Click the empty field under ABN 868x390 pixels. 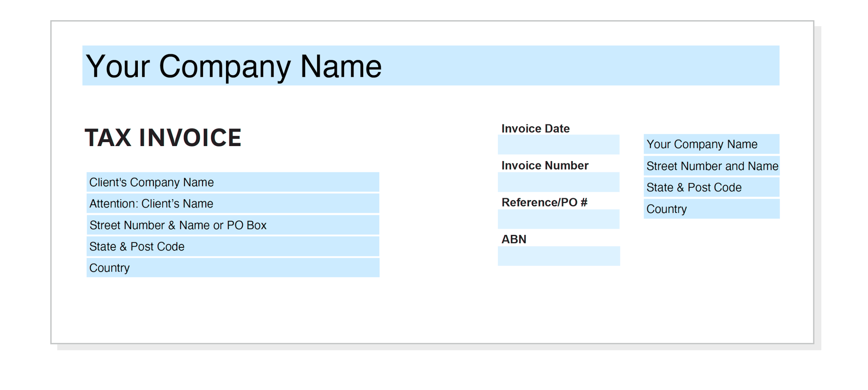[559, 256]
